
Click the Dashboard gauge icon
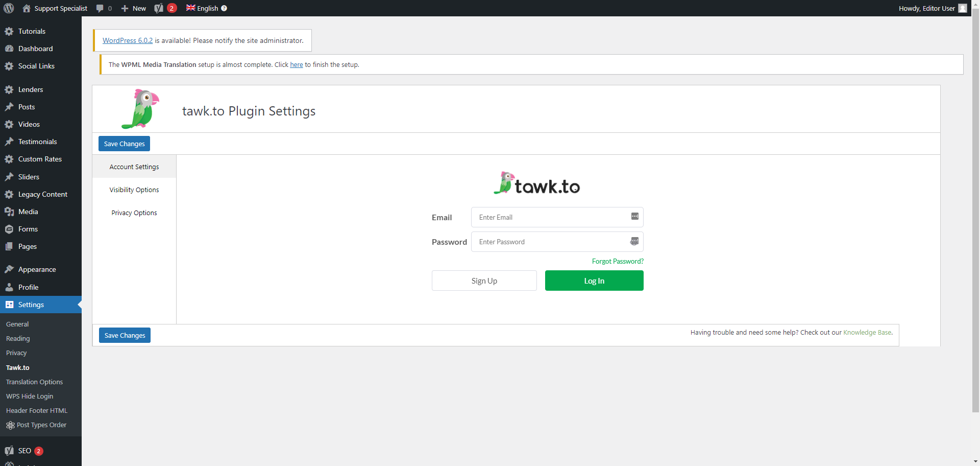(x=9, y=49)
